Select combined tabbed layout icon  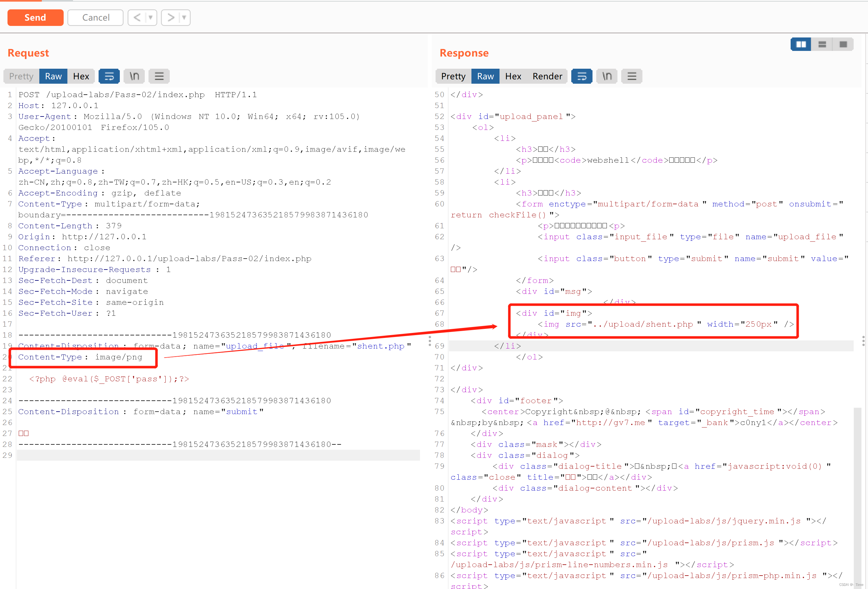(843, 44)
